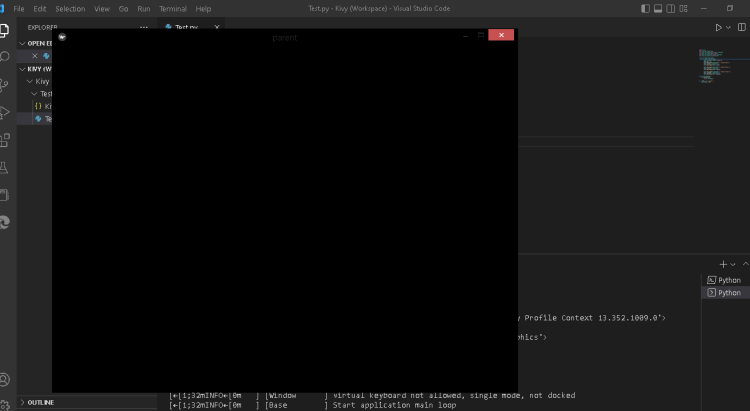This screenshot has height=411, width=750.
Task: Toggle the primary side bar visibility
Action: pos(645,9)
